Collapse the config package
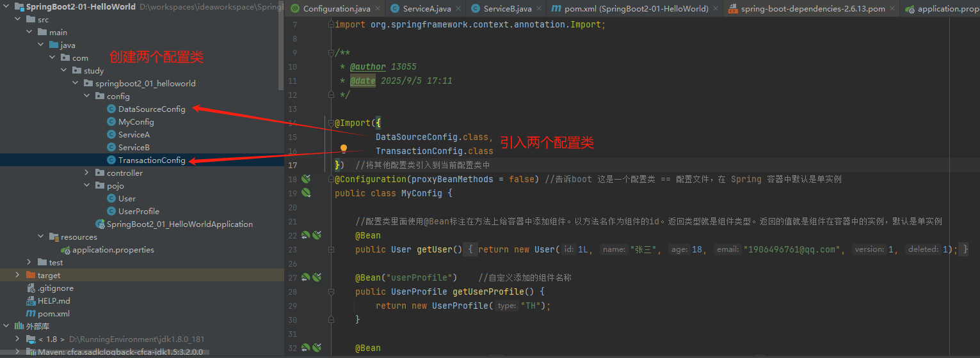This screenshot has width=980, height=358. 87,96
